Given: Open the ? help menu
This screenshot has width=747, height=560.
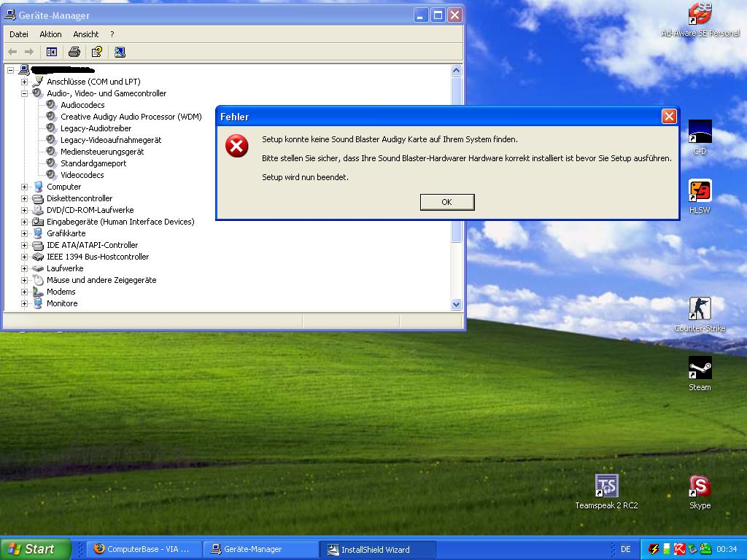Looking at the screenshot, I should [x=112, y=34].
